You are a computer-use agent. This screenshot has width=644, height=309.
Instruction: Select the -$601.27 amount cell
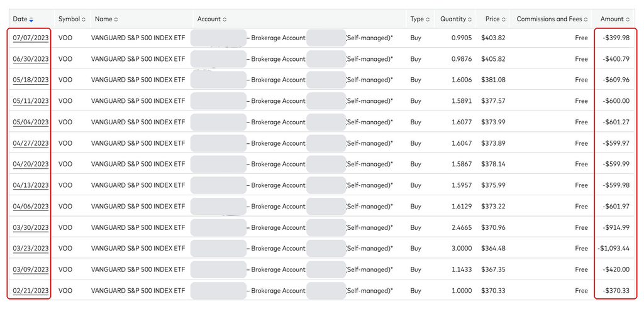[616, 122]
